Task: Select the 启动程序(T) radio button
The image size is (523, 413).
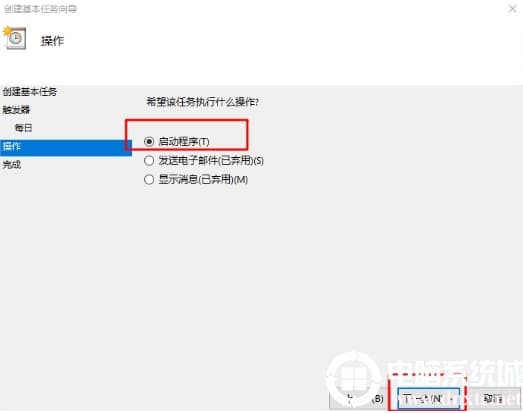Action: tap(149, 142)
